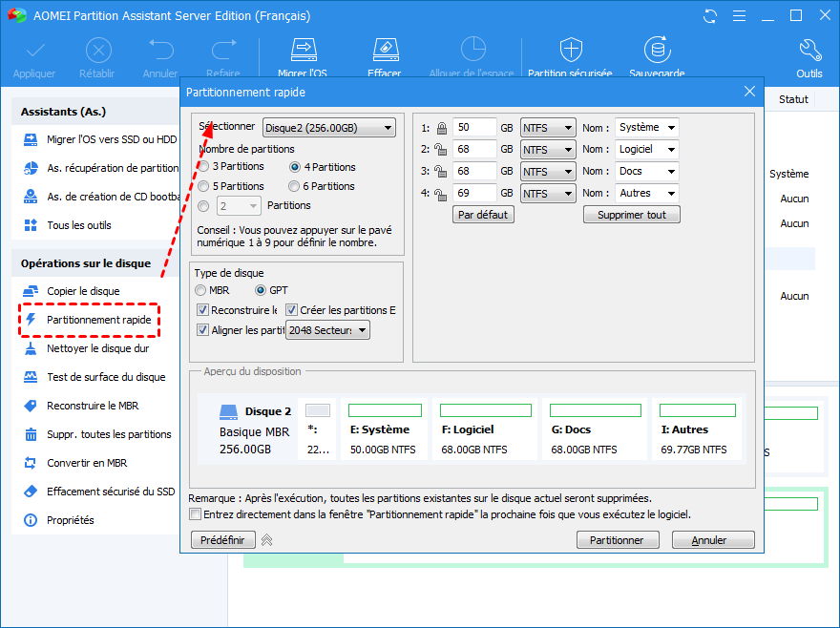Click the Annuler button in dialog
Viewport: 840px width, 628px height.
pyautogui.click(x=714, y=540)
